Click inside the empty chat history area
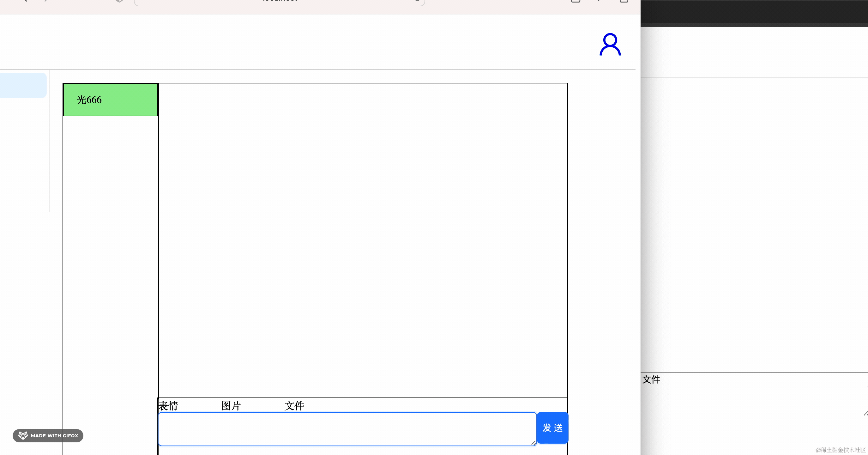Image resolution: width=868 pixels, height=455 pixels. tap(363, 240)
